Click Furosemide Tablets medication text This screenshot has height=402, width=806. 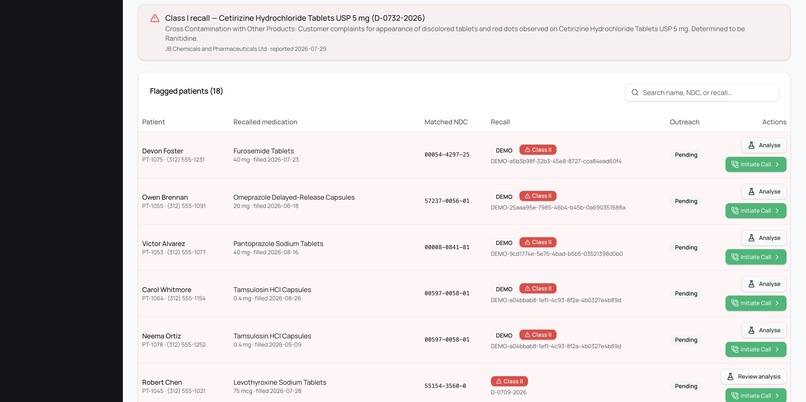click(x=264, y=151)
